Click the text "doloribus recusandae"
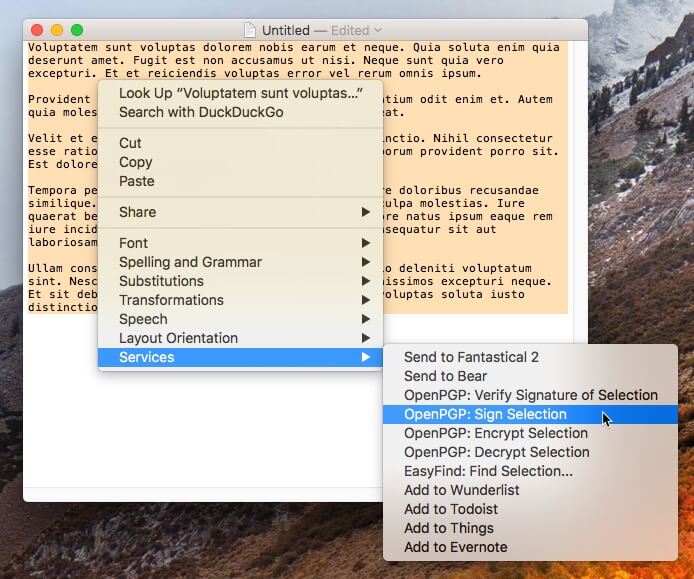The width and height of the screenshot is (694, 579). tap(469, 190)
